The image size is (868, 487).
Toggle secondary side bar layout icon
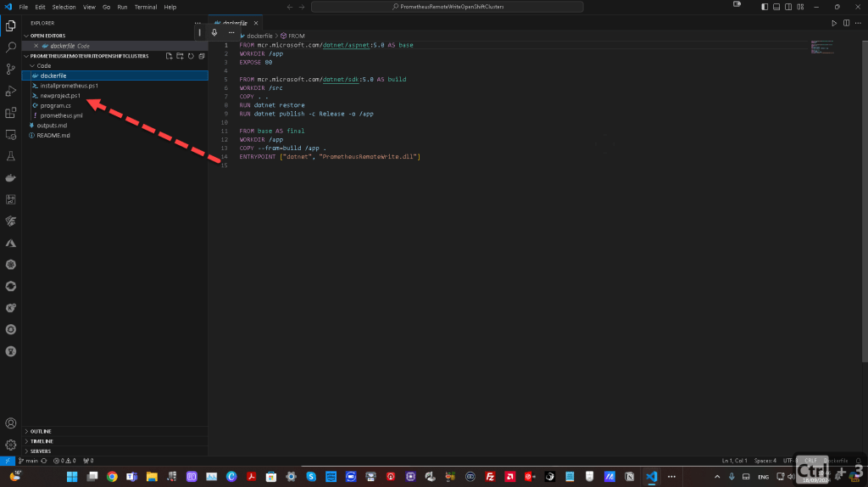(x=788, y=7)
